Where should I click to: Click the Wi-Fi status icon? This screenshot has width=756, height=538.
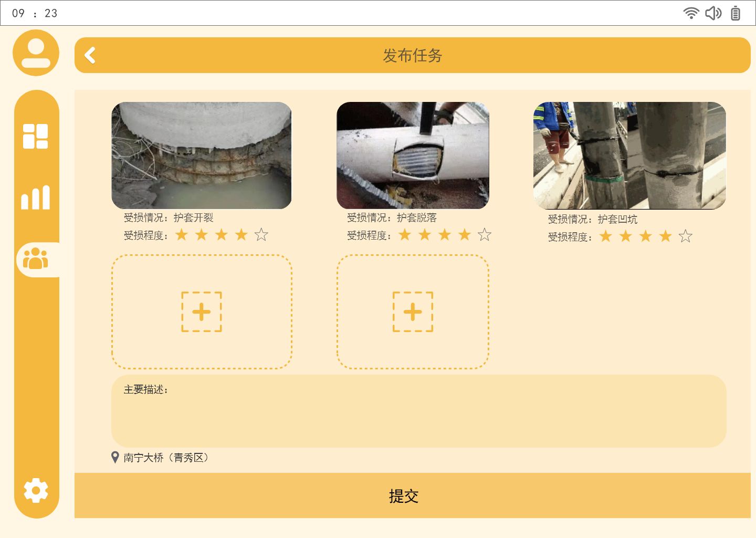[691, 13]
